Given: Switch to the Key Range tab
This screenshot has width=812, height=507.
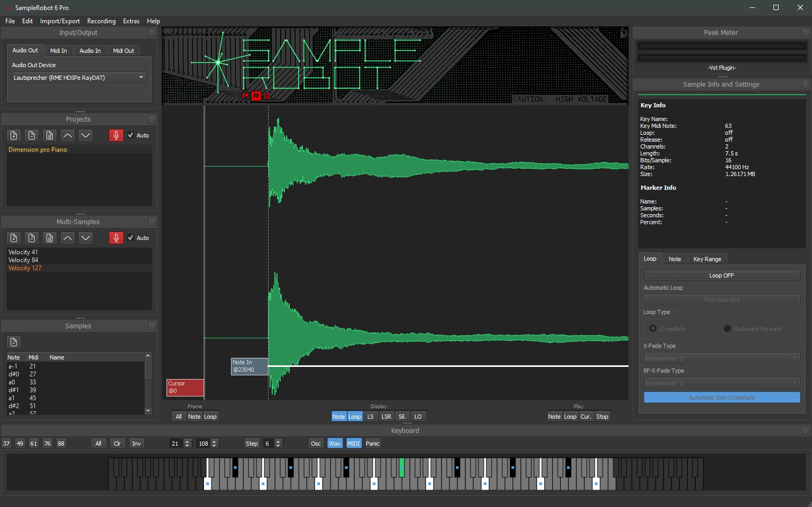Looking at the screenshot, I should (x=707, y=259).
